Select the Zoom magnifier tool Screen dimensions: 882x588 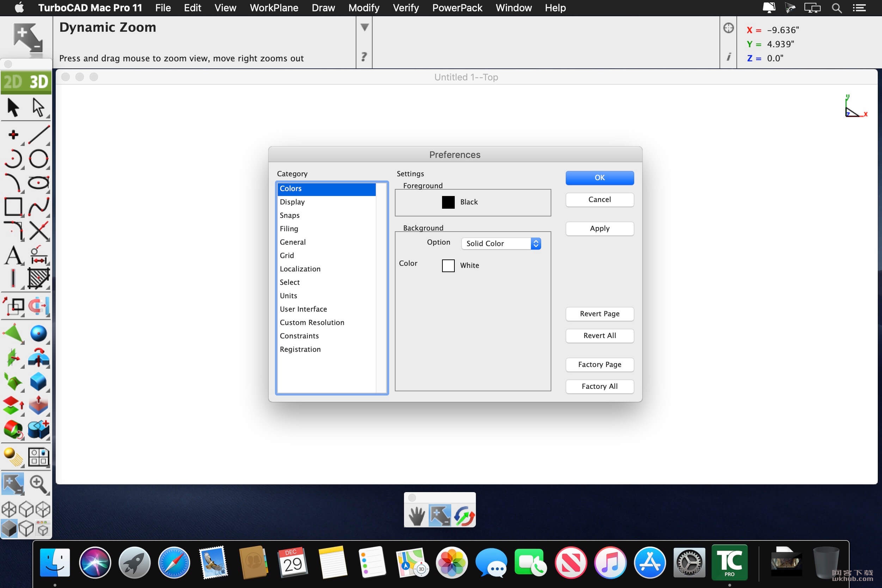[39, 484]
